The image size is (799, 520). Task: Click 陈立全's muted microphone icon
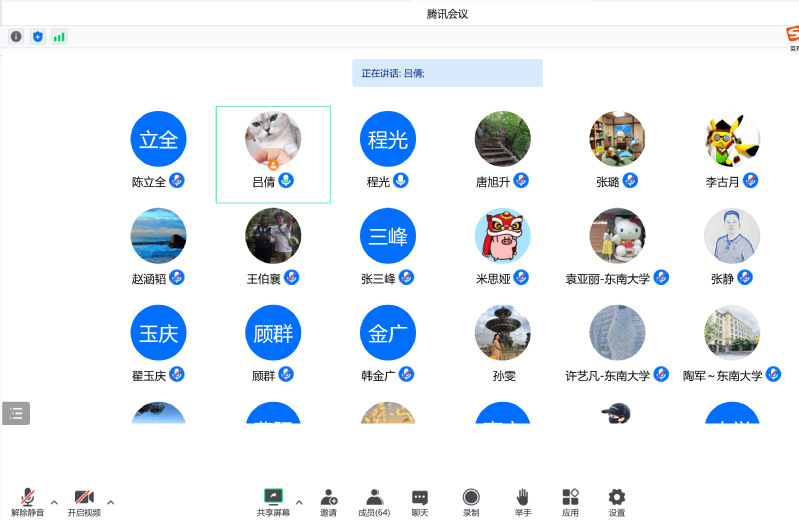pyautogui.click(x=177, y=180)
